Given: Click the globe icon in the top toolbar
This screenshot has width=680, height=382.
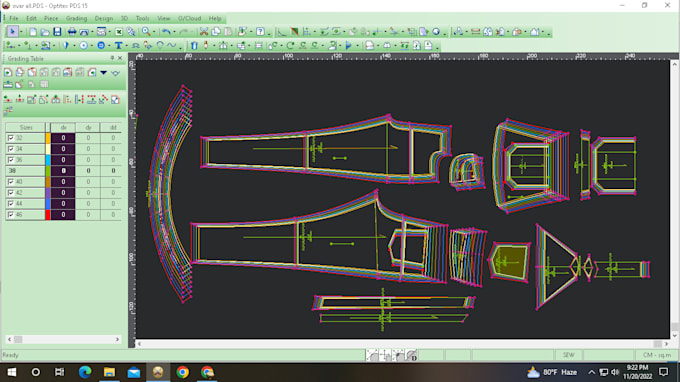Looking at the screenshot, I should [x=436, y=32].
